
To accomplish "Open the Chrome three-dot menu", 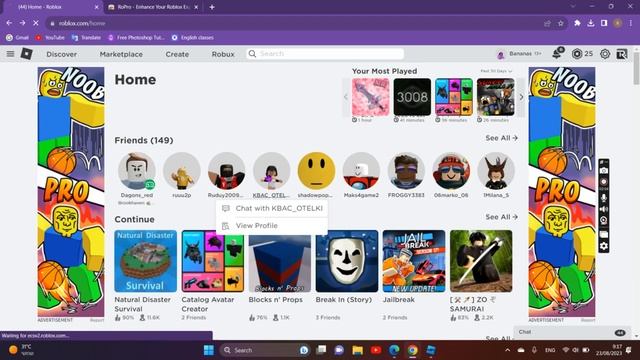I will pyautogui.click(x=631, y=23).
